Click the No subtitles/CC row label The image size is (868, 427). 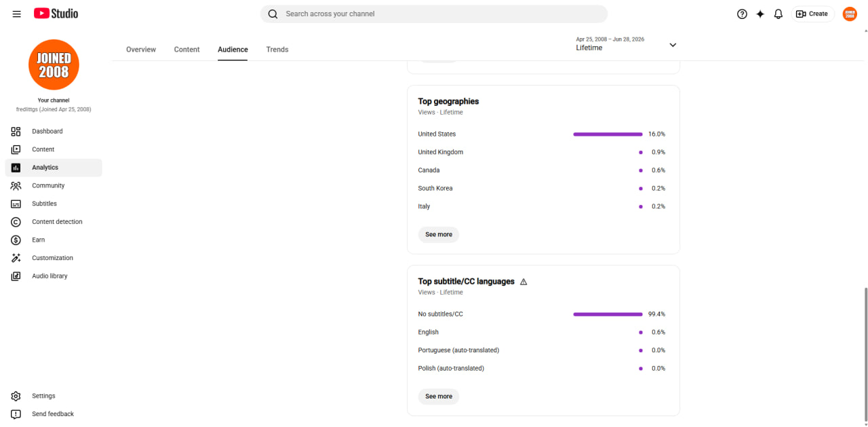point(441,314)
